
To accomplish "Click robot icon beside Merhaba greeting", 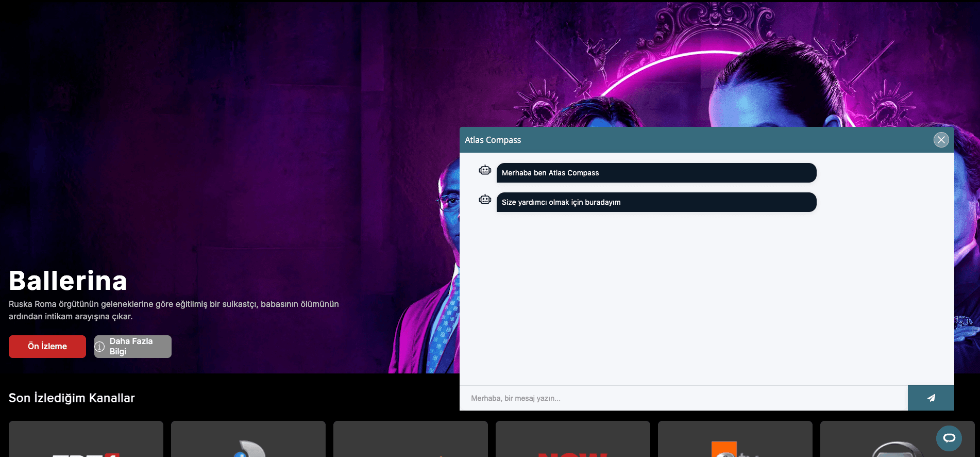I will click(x=485, y=170).
